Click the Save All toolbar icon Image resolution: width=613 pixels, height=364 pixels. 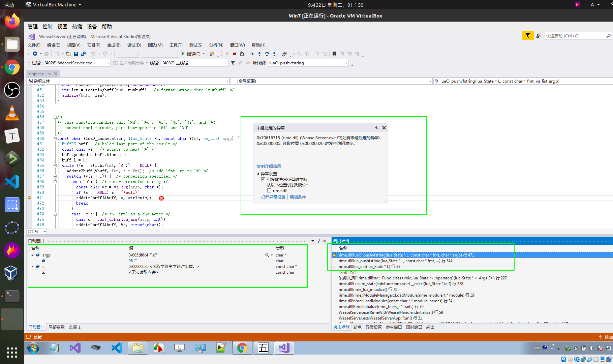click(x=83, y=54)
